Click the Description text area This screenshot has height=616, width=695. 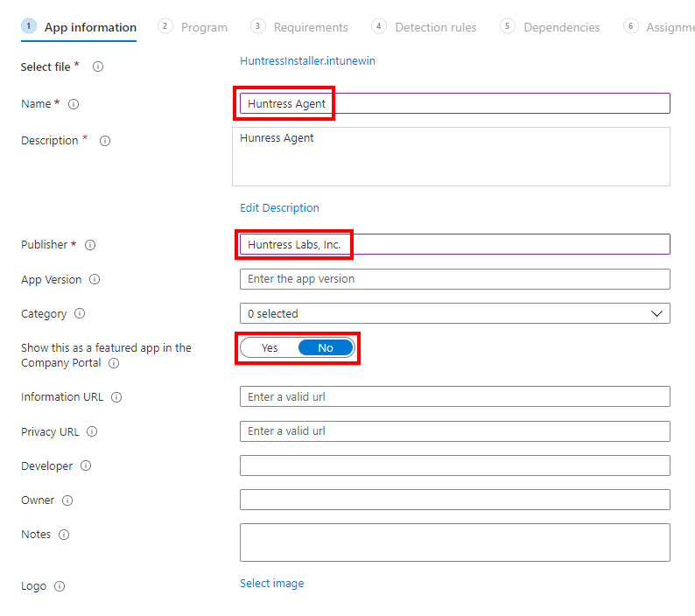[x=451, y=157]
